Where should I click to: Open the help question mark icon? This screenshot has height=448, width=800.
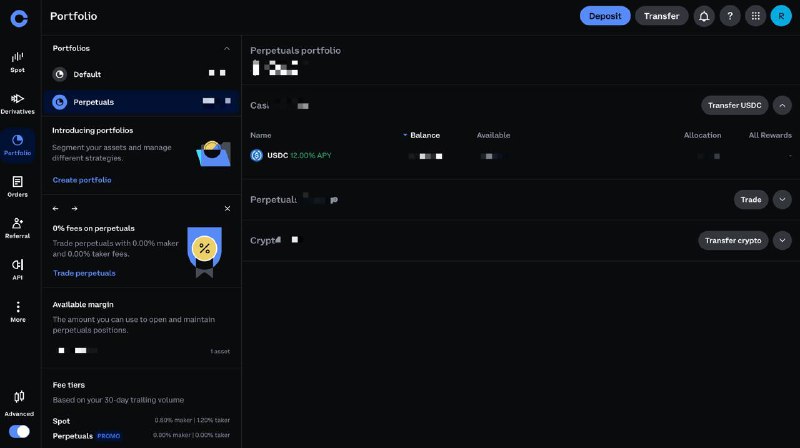tap(730, 16)
